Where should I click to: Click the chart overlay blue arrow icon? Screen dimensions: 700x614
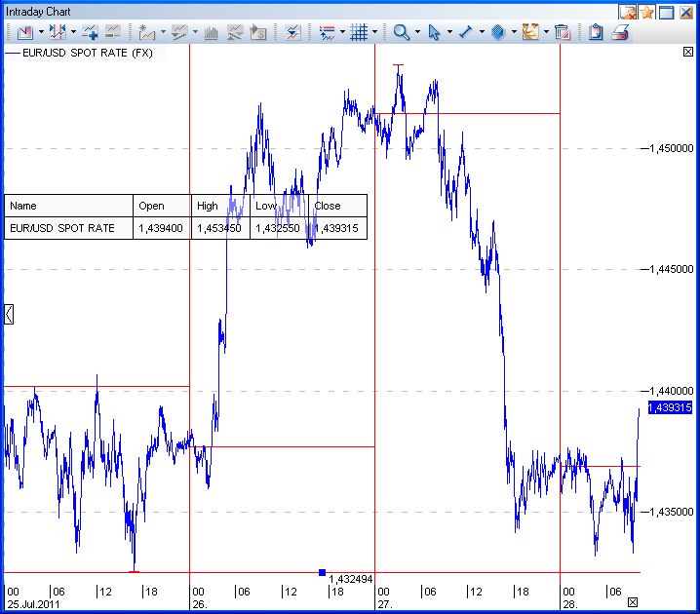point(292,32)
